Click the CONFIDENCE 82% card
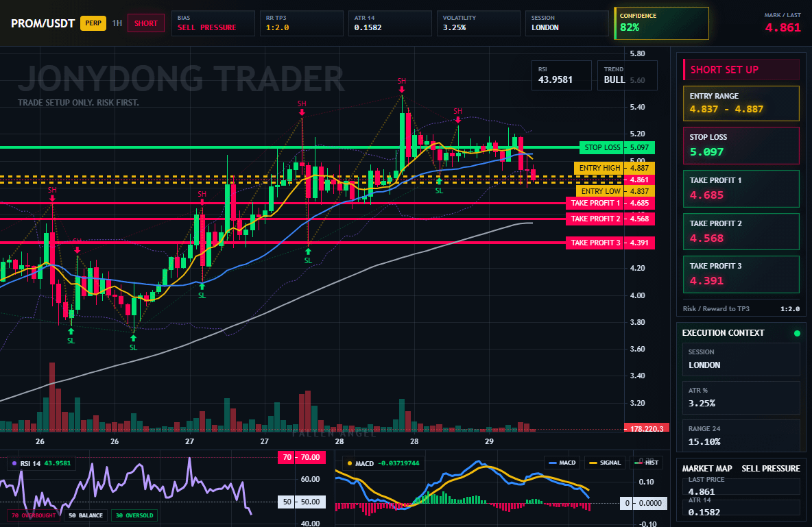The image size is (812, 527). [x=661, y=23]
